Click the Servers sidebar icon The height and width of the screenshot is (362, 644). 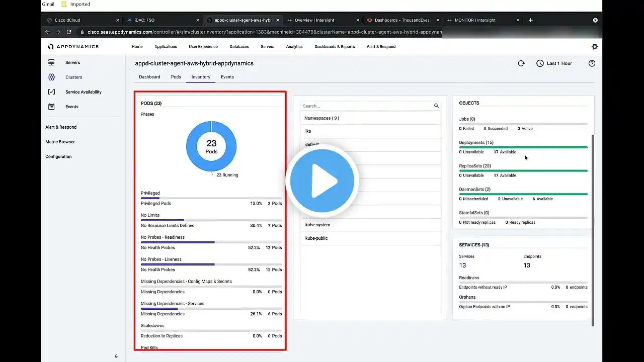pos(51,62)
